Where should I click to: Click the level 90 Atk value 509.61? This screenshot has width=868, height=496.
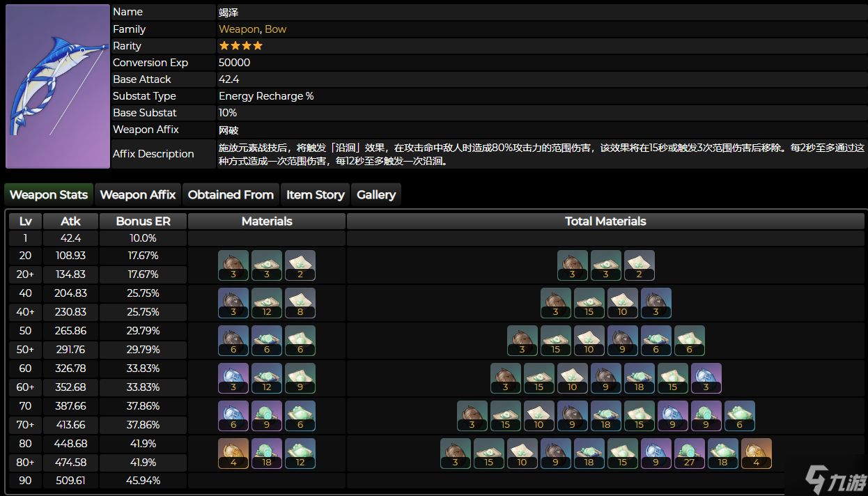(70, 481)
